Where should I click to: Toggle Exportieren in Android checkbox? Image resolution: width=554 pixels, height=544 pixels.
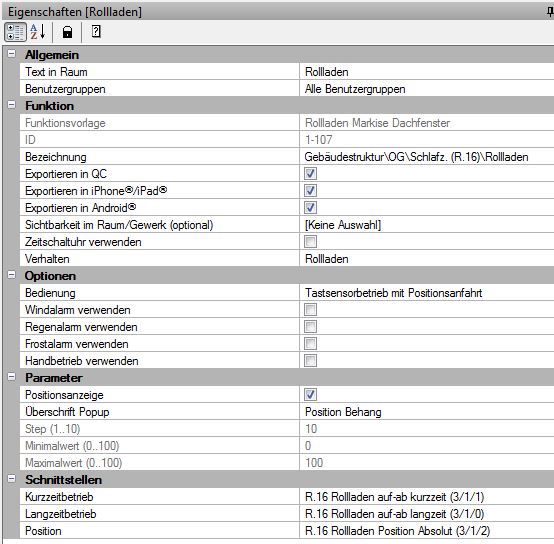tap(310, 207)
